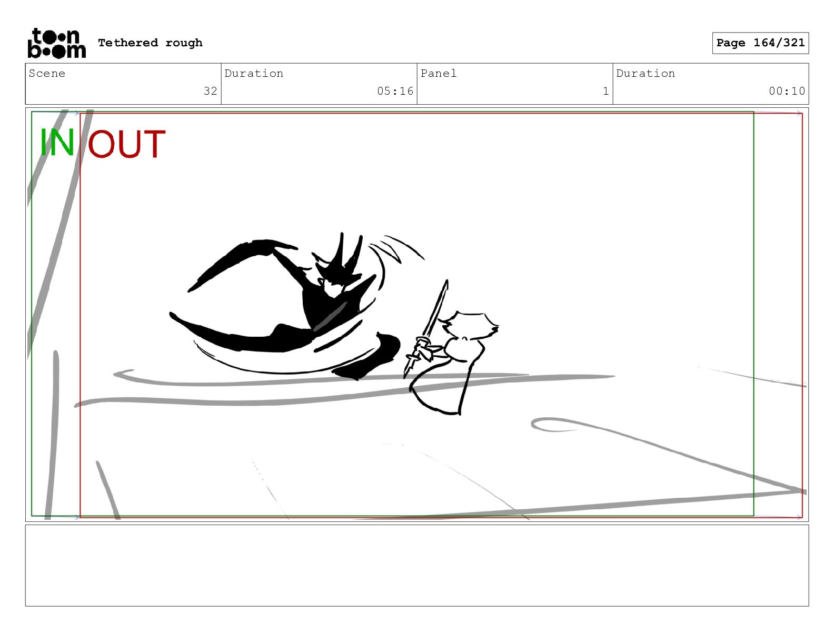Click the scene duration value '05:16'
This screenshot has height=644, width=834.
(395, 91)
